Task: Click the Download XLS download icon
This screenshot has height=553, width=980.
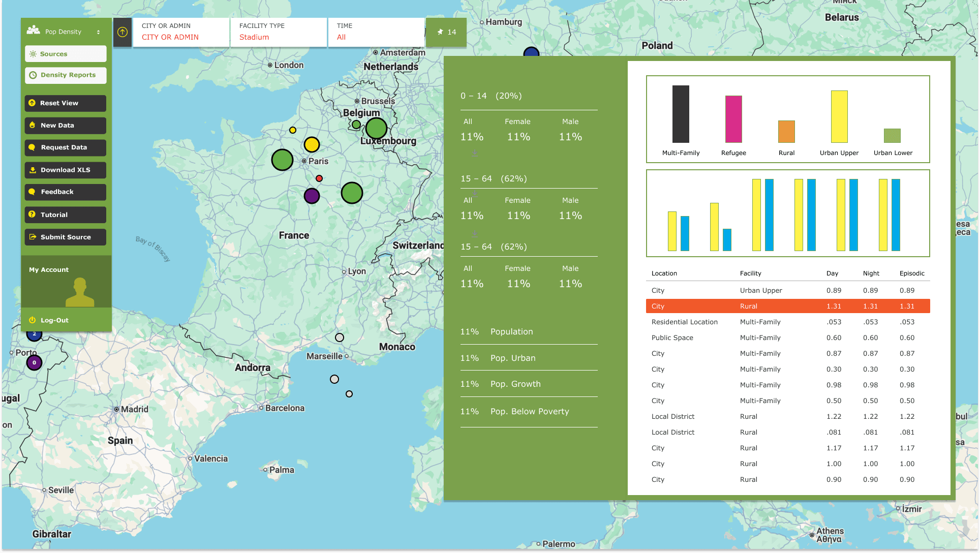Action: point(32,170)
